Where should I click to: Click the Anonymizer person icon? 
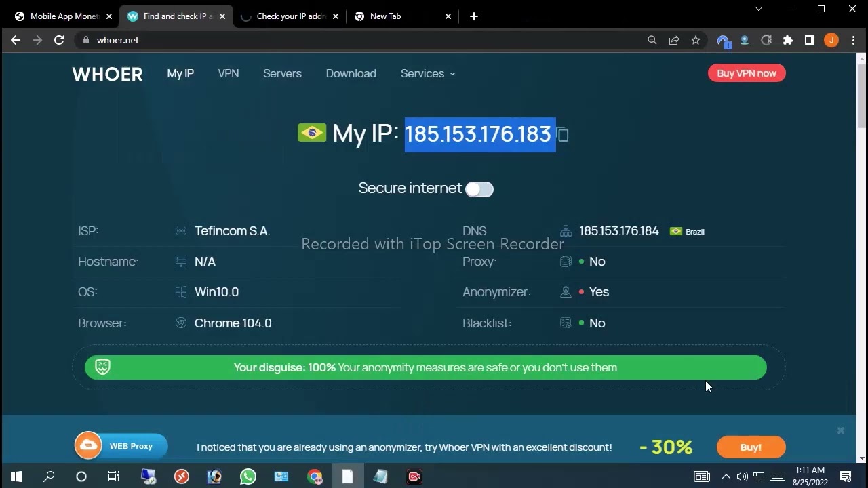(x=566, y=292)
